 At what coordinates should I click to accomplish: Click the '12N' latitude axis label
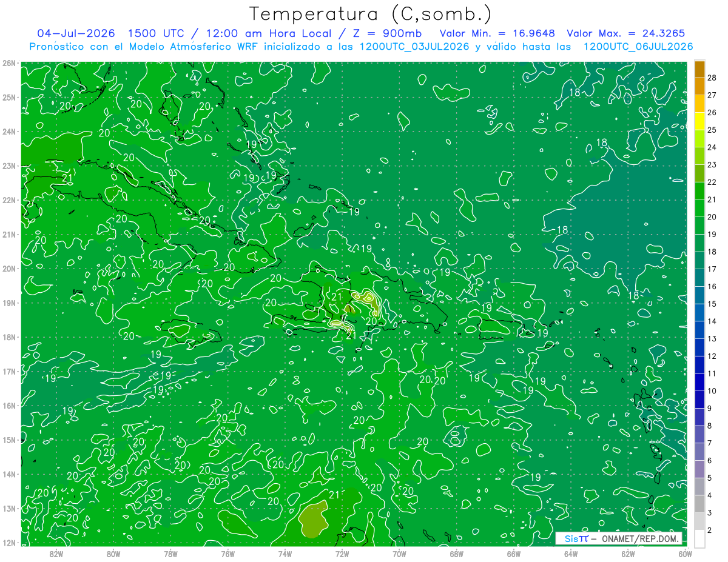[9, 543]
